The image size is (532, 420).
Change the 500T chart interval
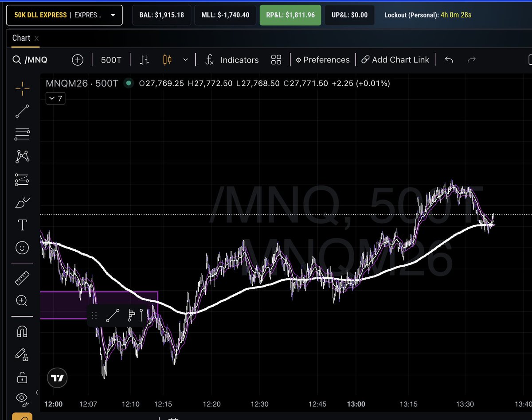click(x=111, y=60)
